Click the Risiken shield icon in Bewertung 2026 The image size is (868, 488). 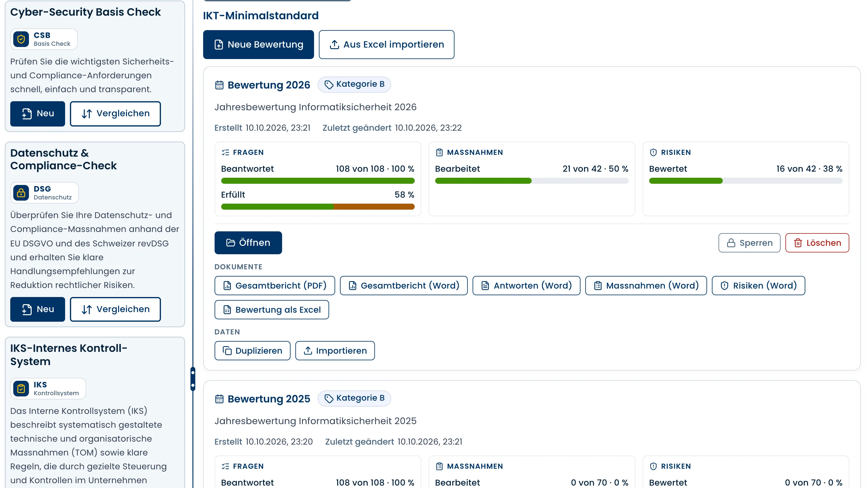(x=653, y=152)
